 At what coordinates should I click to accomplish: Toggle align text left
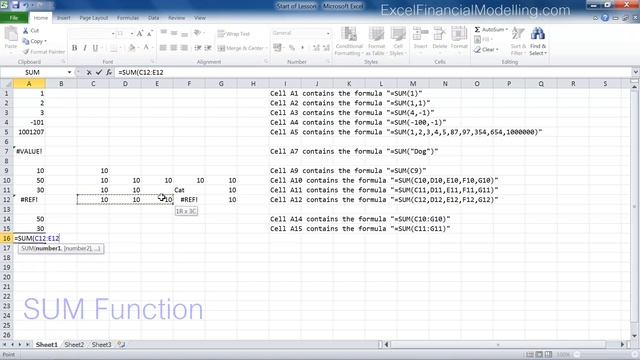[163, 48]
